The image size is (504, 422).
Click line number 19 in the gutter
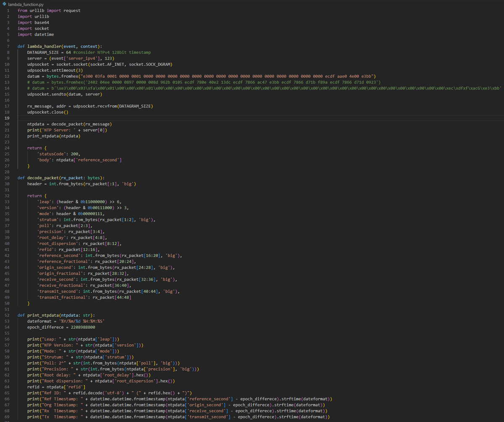(8, 118)
